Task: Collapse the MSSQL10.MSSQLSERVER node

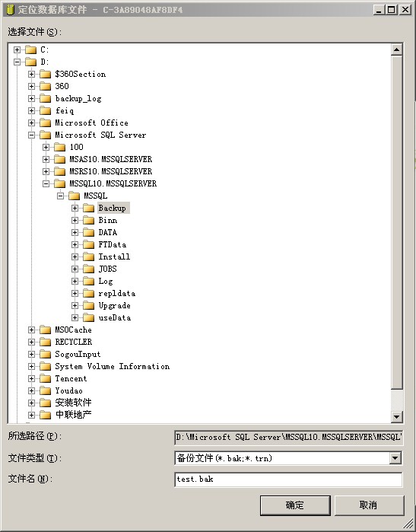Action: coord(46,184)
